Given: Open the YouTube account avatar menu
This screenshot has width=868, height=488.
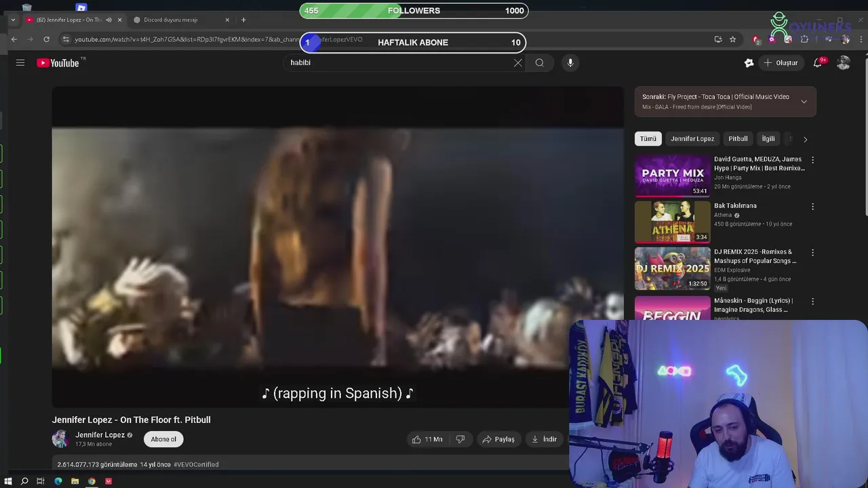Looking at the screenshot, I should tap(844, 62).
